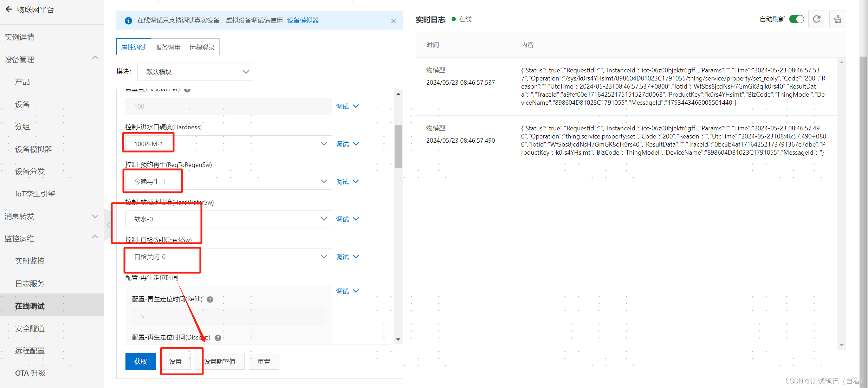
Task: Switch to the 服务调用 tab
Action: 168,47
